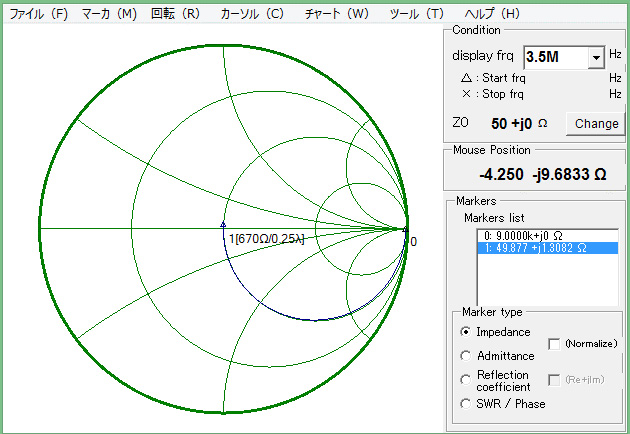
Task: Open the チャート (W) menu
Action: pos(336,14)
